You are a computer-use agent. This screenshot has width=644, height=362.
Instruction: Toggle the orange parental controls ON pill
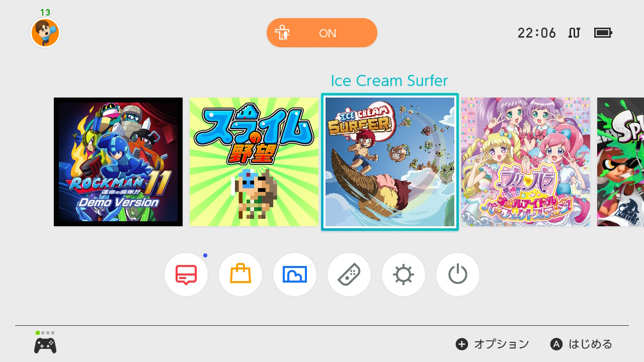pos(322,33)
